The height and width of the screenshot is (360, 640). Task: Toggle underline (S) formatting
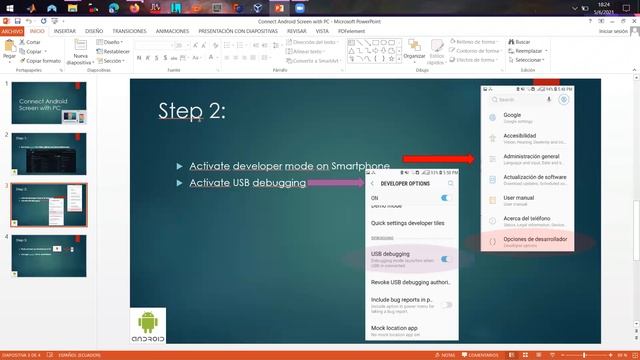(x=156, y=58)
